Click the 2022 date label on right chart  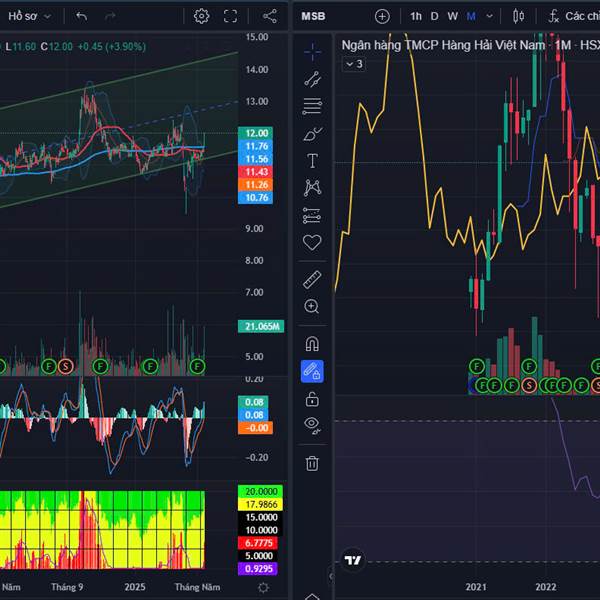tap(546, 587)
